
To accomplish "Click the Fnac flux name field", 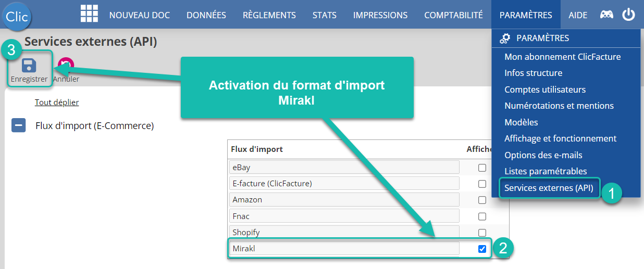I will pyautogui.click(x=344, y=216).
